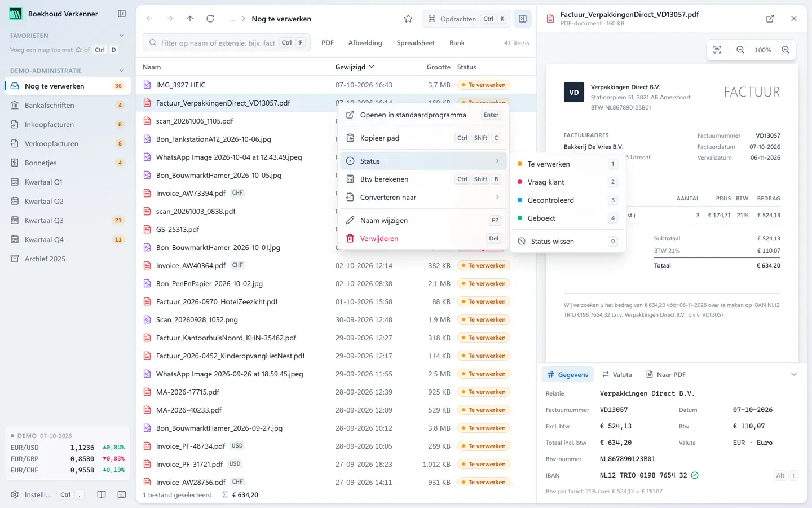812x508 pixels.
Task: Open Archief 2025 folder
Action: (68, 259)
